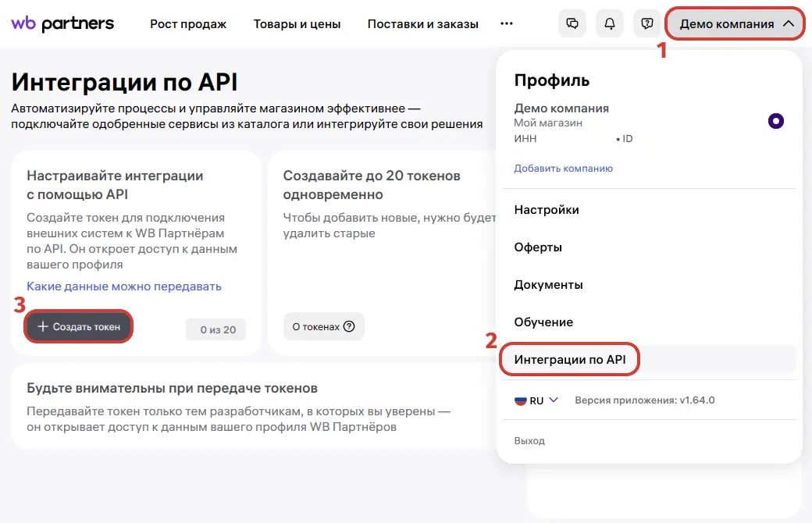This screenshot has height=523, width=812.
Task: Open the notifications bell
Action: click(x=610, y=23)
